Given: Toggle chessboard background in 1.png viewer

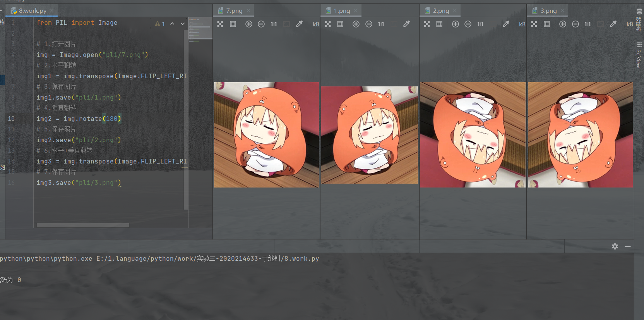Looking at the screenshot, I should click(x=328, y=24).
